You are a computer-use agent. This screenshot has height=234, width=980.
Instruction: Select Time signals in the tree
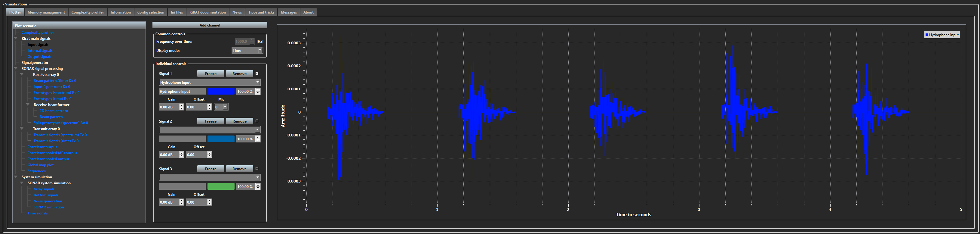(x=38, y=213)
